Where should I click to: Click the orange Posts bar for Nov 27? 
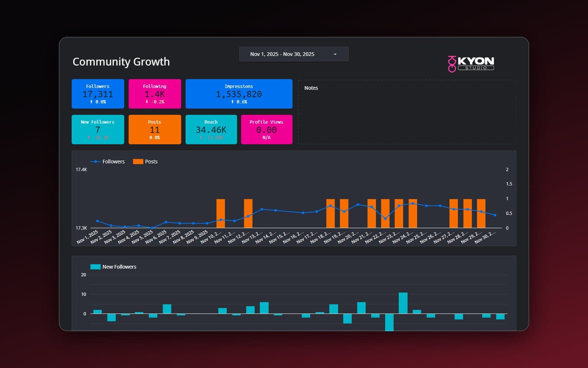pos(453,213)
